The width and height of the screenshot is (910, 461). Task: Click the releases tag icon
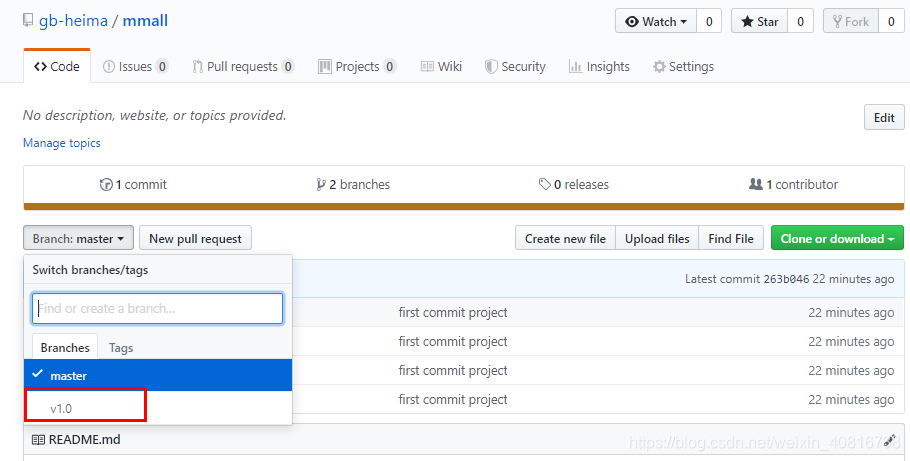544,185
